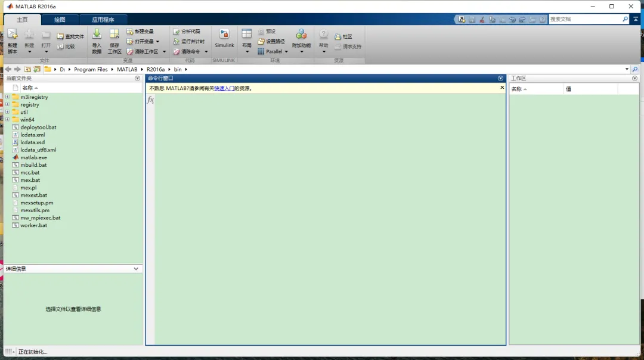644x360 pixels.
Task: Switch to the 绘图 (Plots) tab
Action: (60, 20)
